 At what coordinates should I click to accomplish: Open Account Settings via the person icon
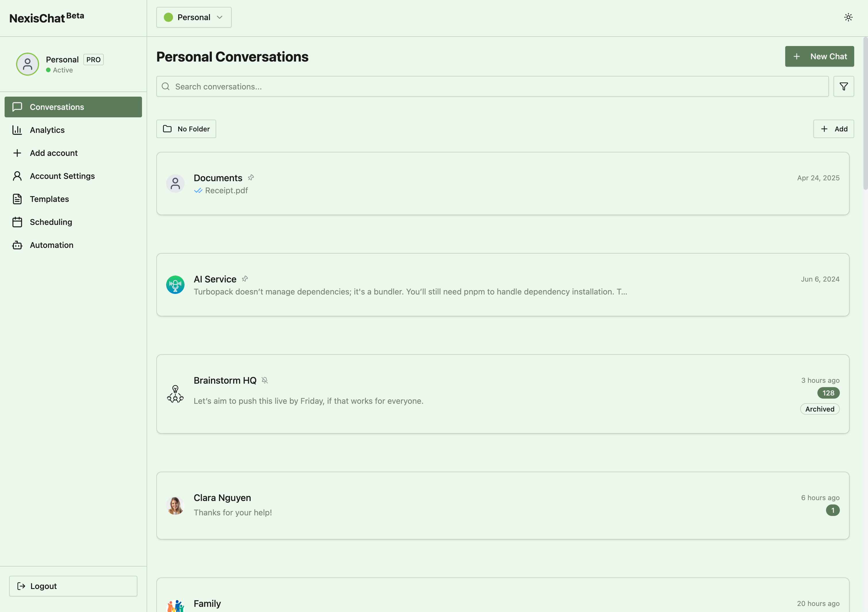tap(18, 175)
